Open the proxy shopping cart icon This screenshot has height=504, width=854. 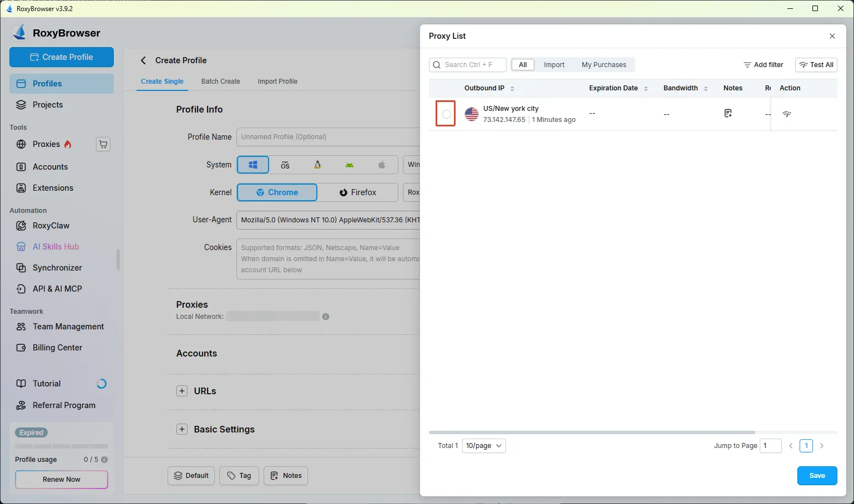click(x=103, y=144)
